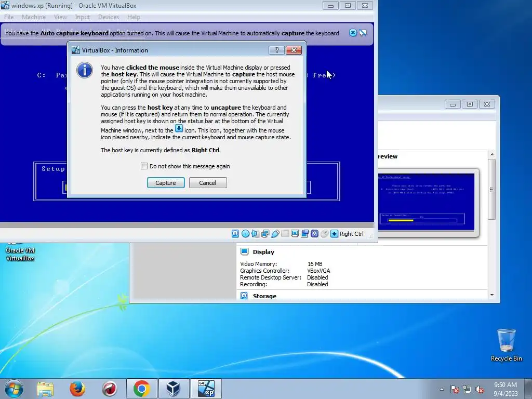Click the red swirl app icon in taskbar
532x399 pixels.
tap(109, 389)
